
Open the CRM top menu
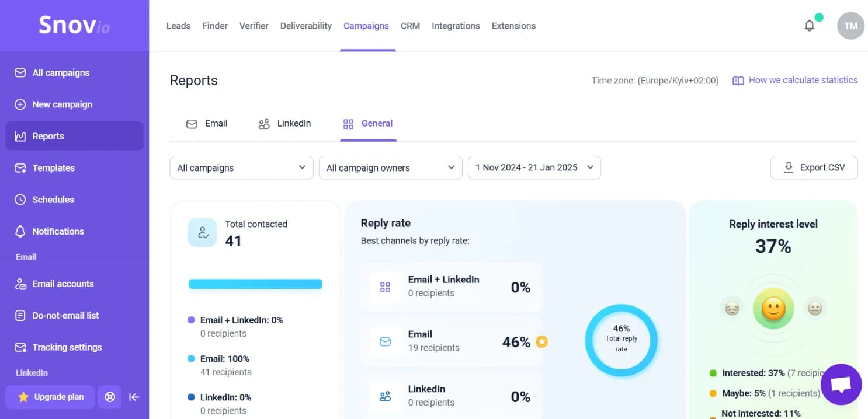(410, 26)
